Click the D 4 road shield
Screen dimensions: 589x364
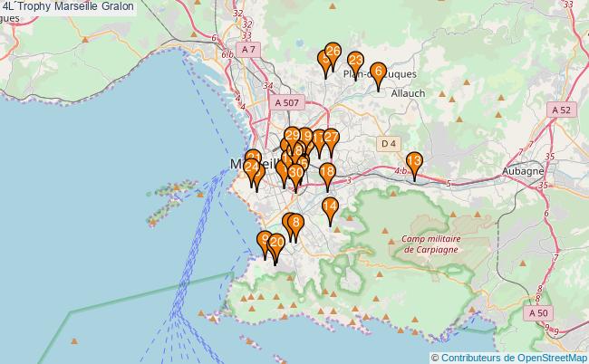[x=389, y=143]
